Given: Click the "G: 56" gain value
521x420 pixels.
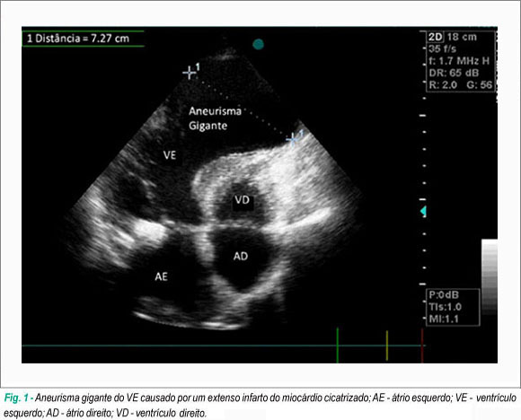Looking at the screenshot, I should coord(479,85).
